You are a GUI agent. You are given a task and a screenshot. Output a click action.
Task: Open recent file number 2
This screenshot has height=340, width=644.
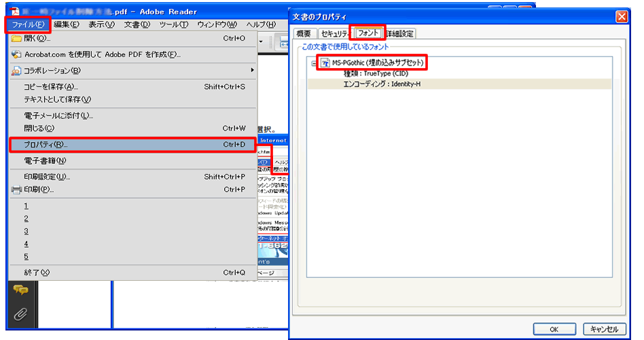(x=132, y=219)
